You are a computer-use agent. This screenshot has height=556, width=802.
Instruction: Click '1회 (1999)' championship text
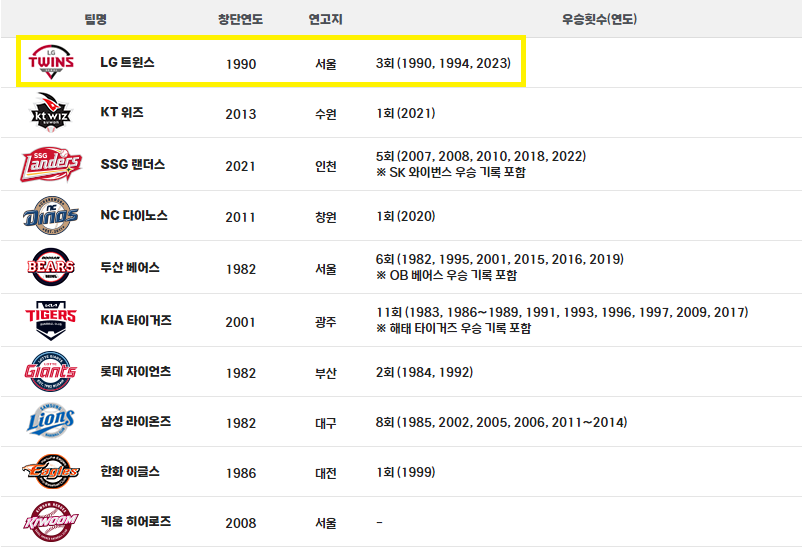[406, 472]
